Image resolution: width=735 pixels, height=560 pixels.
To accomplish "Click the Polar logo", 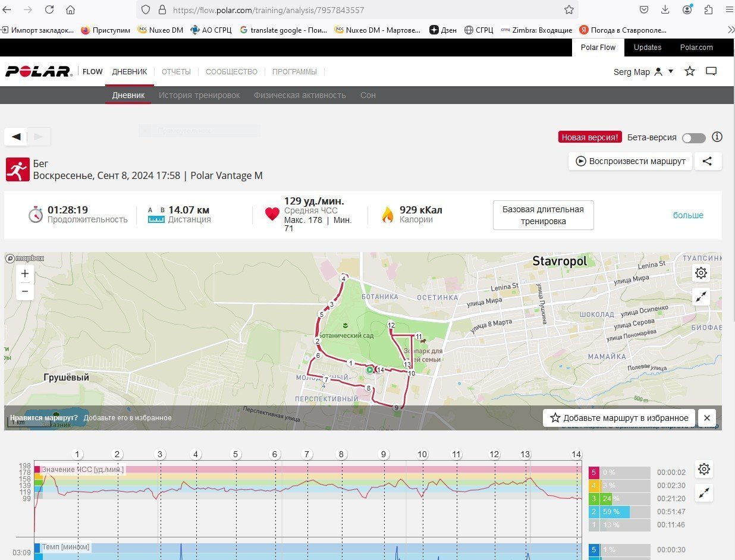I will pos(39,71).
